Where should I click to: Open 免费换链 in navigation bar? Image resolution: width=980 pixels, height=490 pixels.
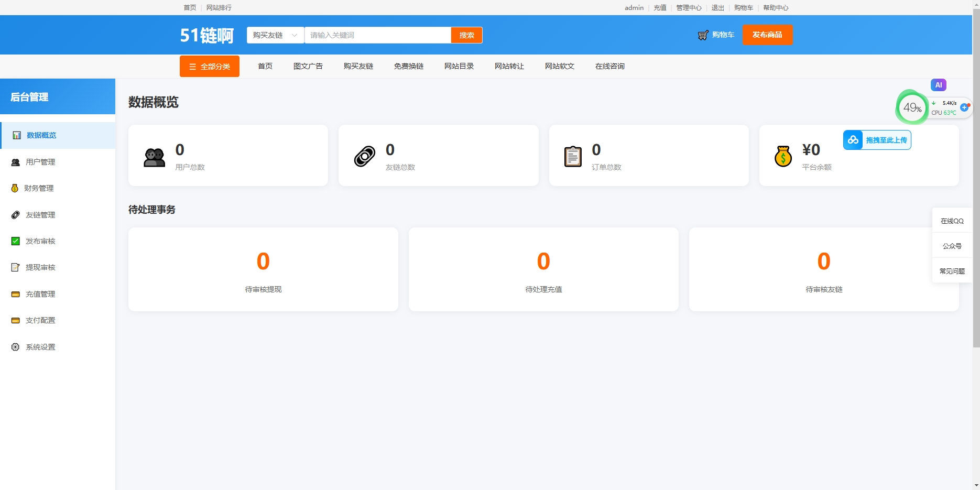[x=409, y=66]
